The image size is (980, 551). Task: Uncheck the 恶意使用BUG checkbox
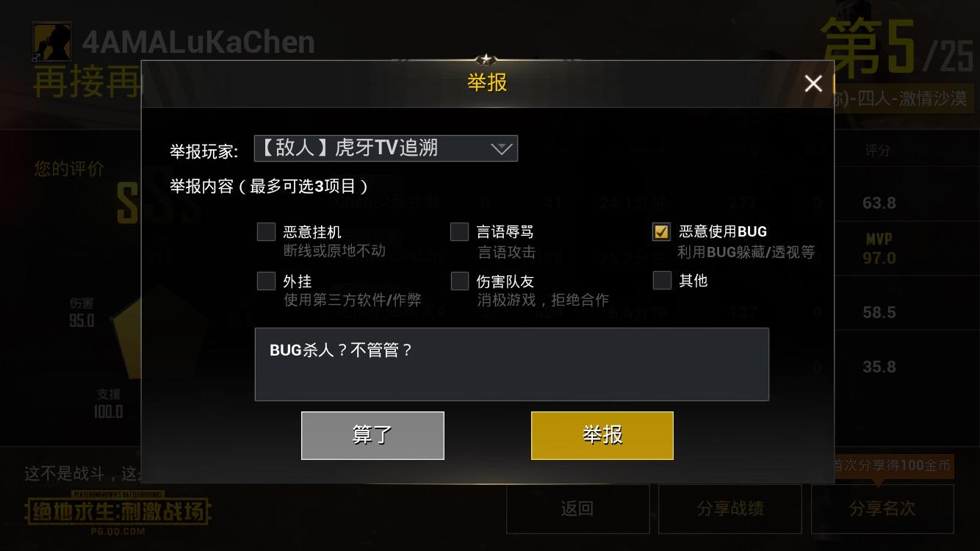[x=661, y=232]
